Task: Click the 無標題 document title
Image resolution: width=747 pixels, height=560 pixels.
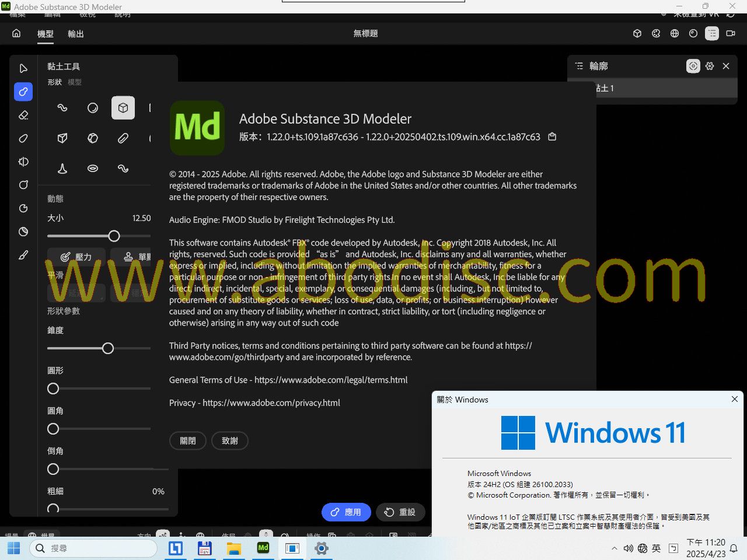Action: pos(365,33)
